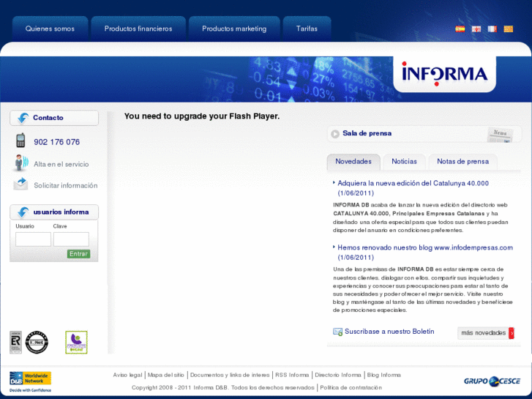Select the Noticias tab

coord(404,162)
